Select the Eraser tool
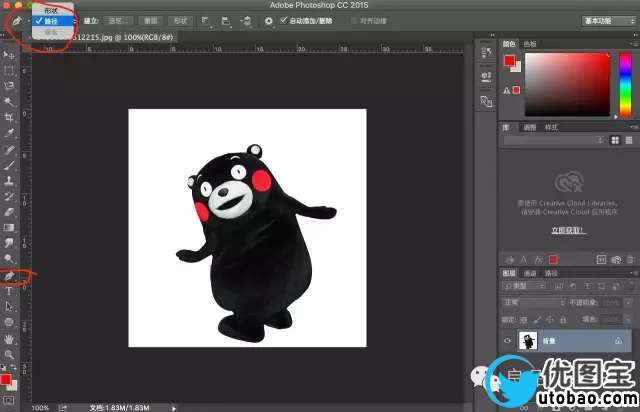 click(x=9, y=212)
